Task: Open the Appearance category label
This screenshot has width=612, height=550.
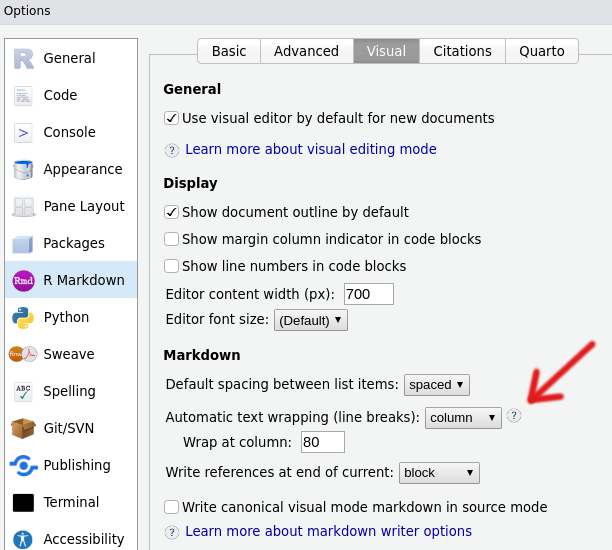Action: (83, 169)
